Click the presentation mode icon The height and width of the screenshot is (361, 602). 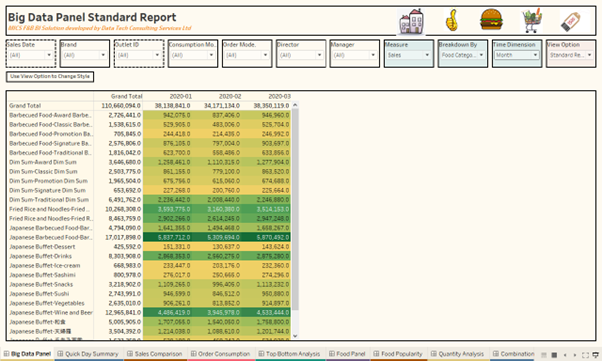[x=596, y=355]
